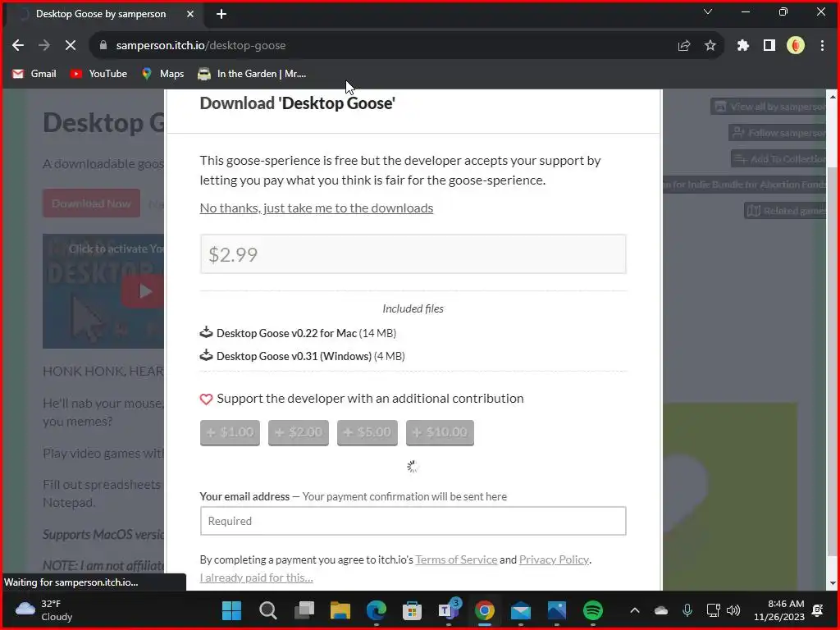The height and width of the screenshot is (630, 840).
Task: View site info via lock icon
Action: [x=103, y=46]
